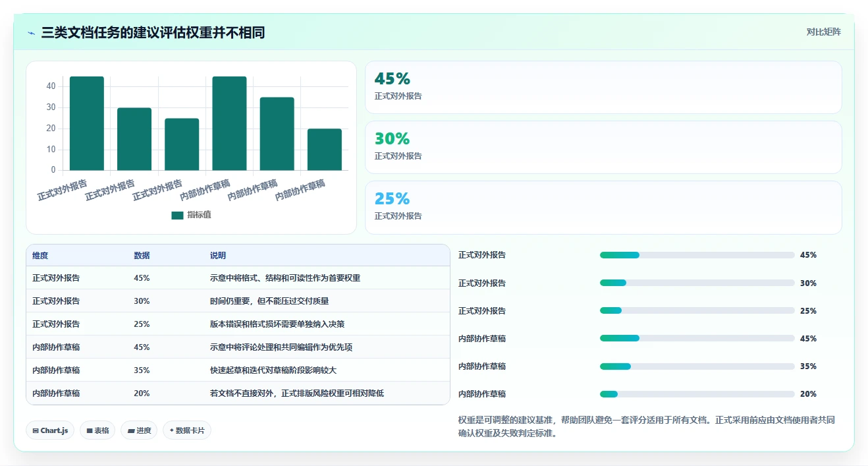Click the legend color box for 指标值
The width and height of the screenshot is (868, 466).
click(177, 215)
